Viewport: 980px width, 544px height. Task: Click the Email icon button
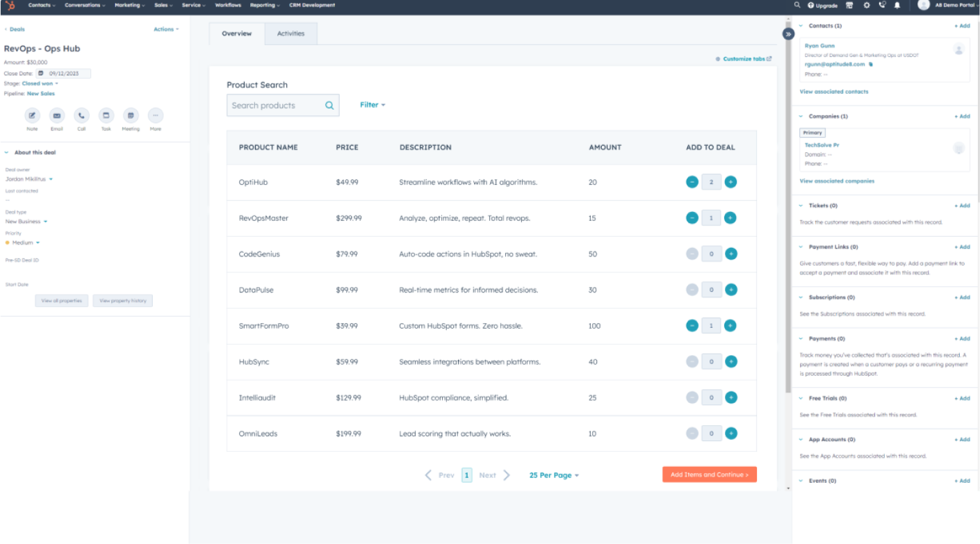click(57, 115)
